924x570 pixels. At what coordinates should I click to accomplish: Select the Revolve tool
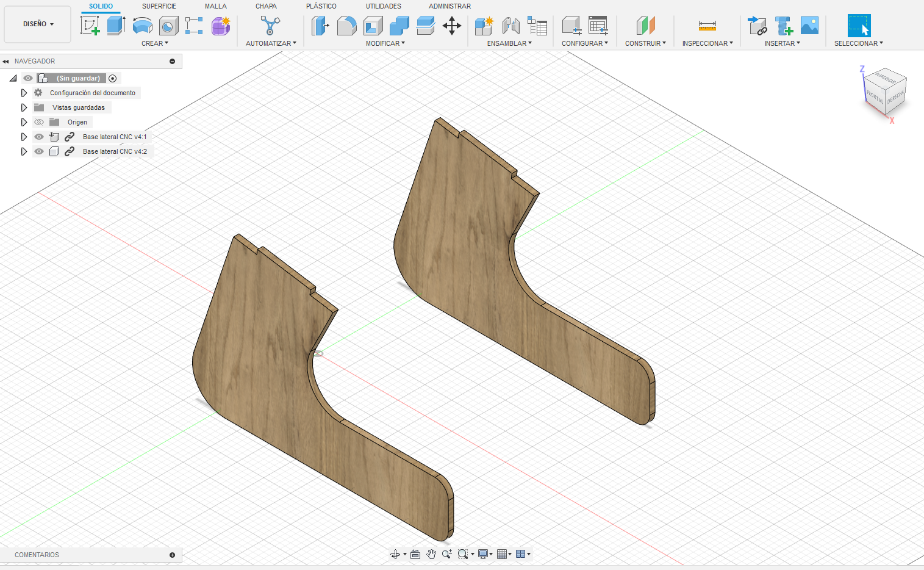(142, 25)
